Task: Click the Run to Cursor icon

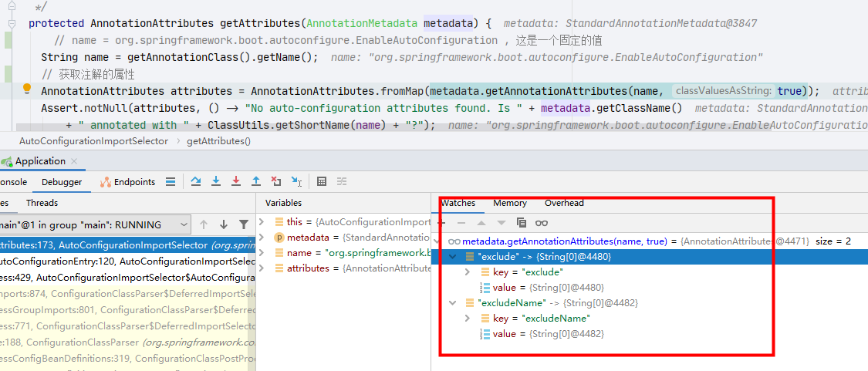Action: (296, 182)
